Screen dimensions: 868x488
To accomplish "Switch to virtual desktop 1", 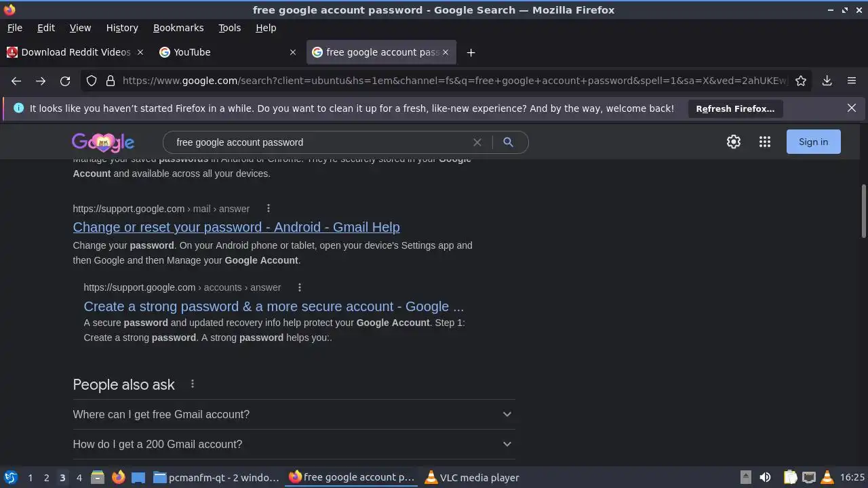I will click(x=30, y=477).
